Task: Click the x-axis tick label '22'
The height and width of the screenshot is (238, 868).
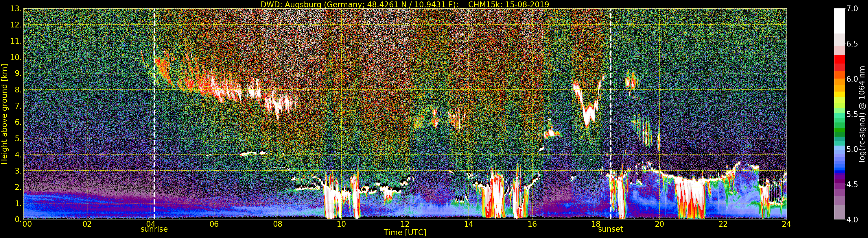Action: pyautogui.click(x=723, y=224)
